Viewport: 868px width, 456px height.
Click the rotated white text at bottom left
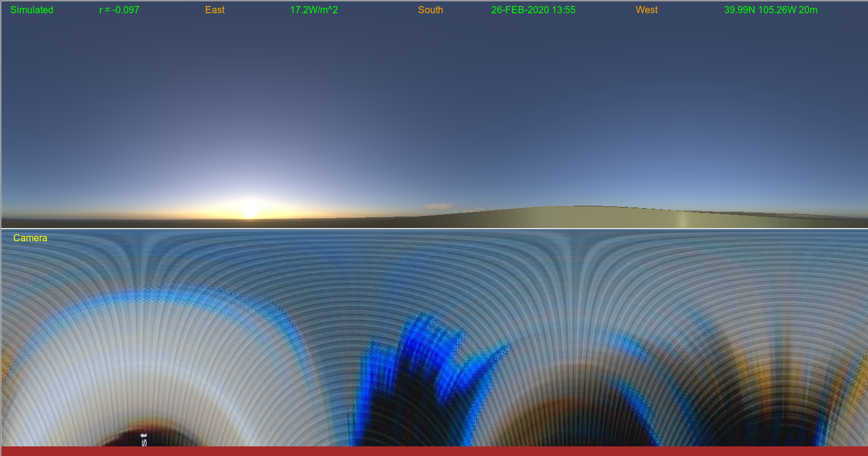coord(144,438)
